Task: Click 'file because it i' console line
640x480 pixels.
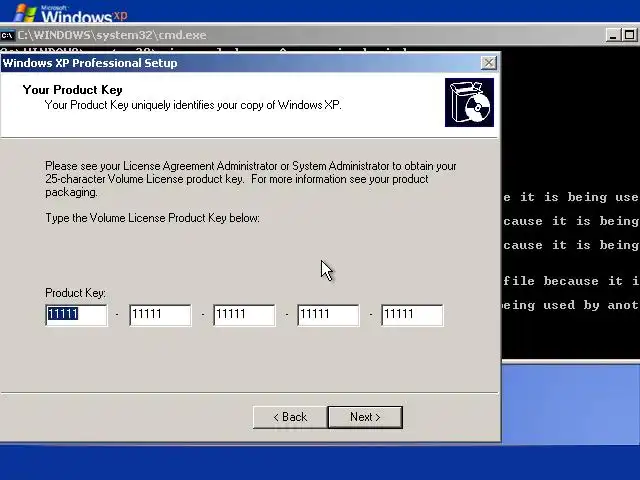Action: click(571, 281)
